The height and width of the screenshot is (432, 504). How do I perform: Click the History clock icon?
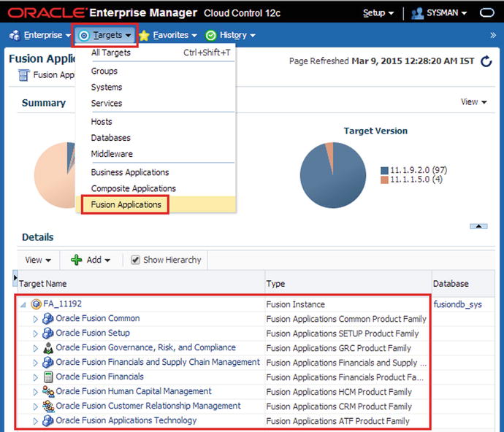(x=211, y=35)
